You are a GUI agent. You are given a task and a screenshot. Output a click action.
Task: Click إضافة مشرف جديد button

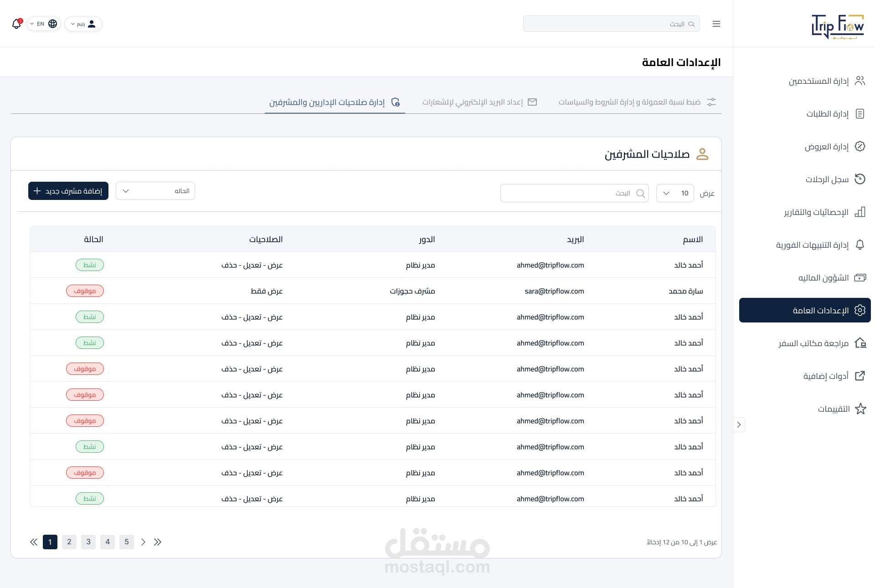pos(68,191)
